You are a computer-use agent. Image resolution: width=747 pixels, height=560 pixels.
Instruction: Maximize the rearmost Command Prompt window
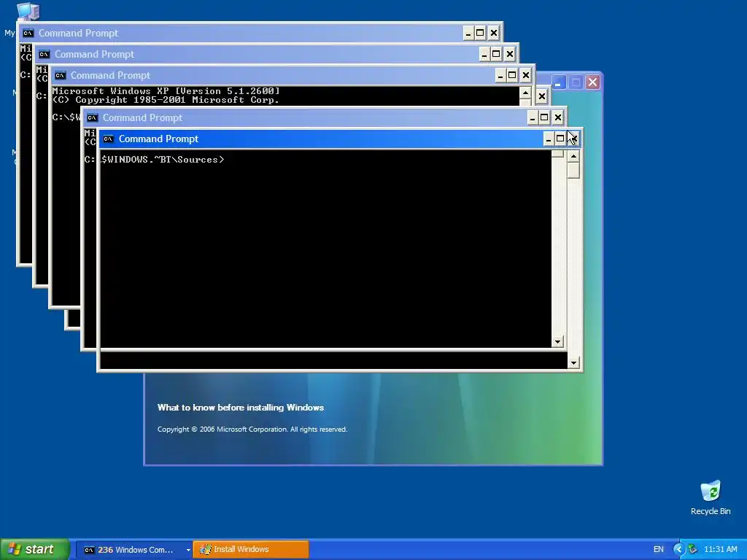(480, 34)
